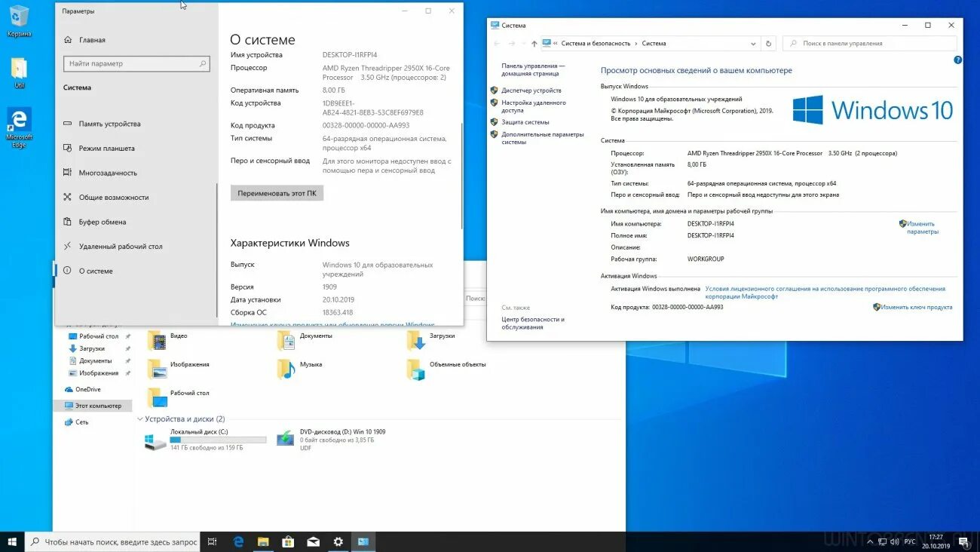Collapse the Устройства и диски group
The height and width of the screenshot is (552, 980).
click(140, 419)
